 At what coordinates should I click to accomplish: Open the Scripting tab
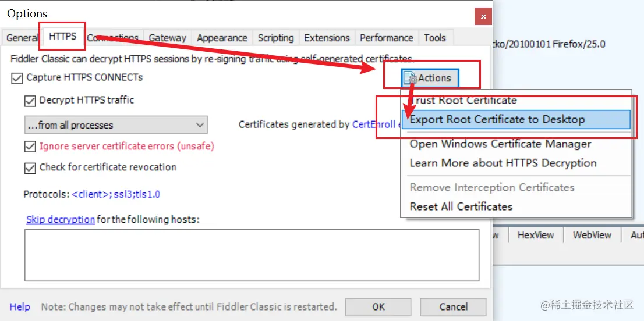point(275,38)
